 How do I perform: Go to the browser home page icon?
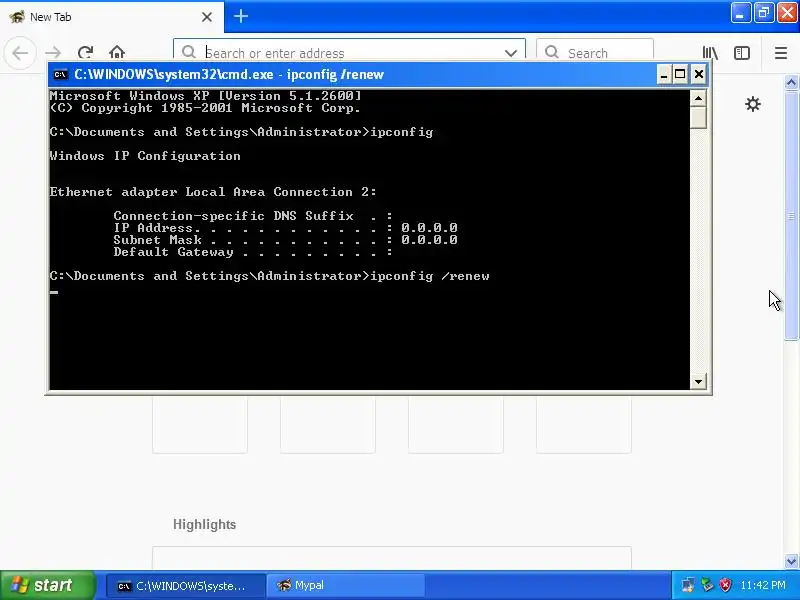[x=117, y=53]
